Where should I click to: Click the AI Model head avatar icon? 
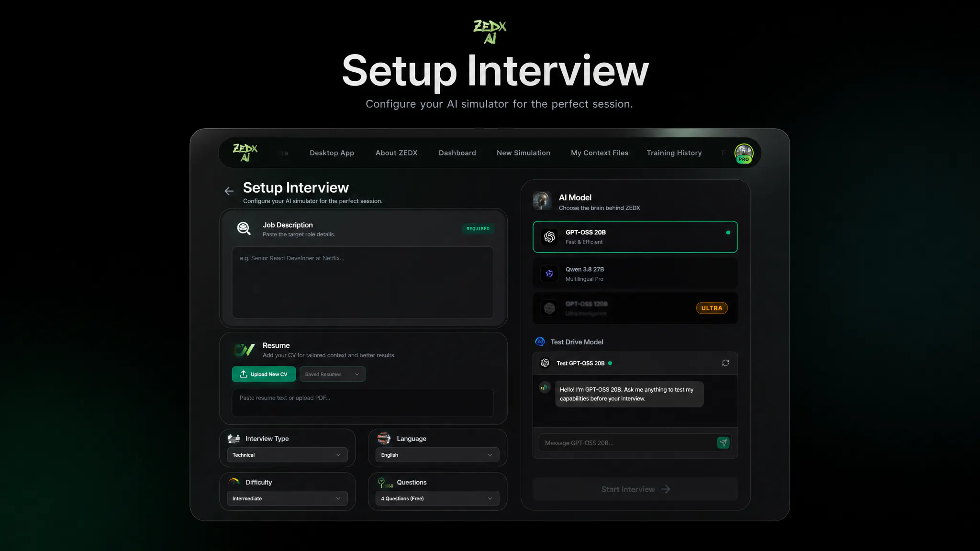[542, 201]
